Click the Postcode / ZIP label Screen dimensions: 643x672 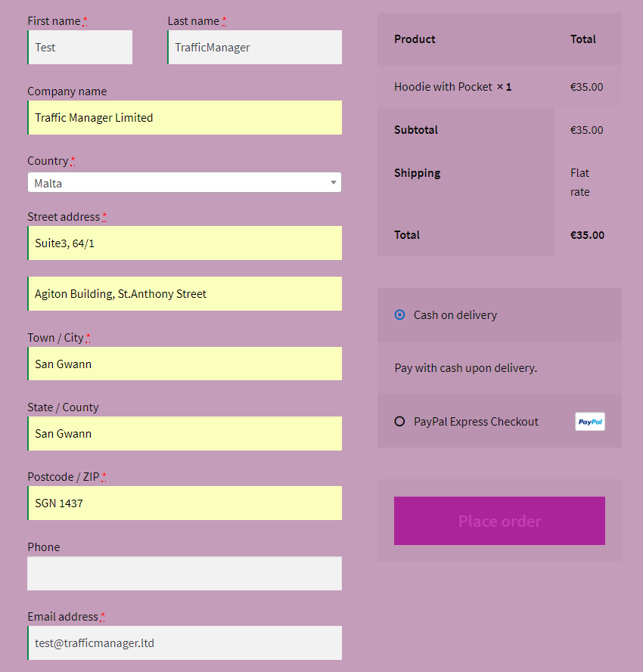pyautogui.click(x=64, y=477)
